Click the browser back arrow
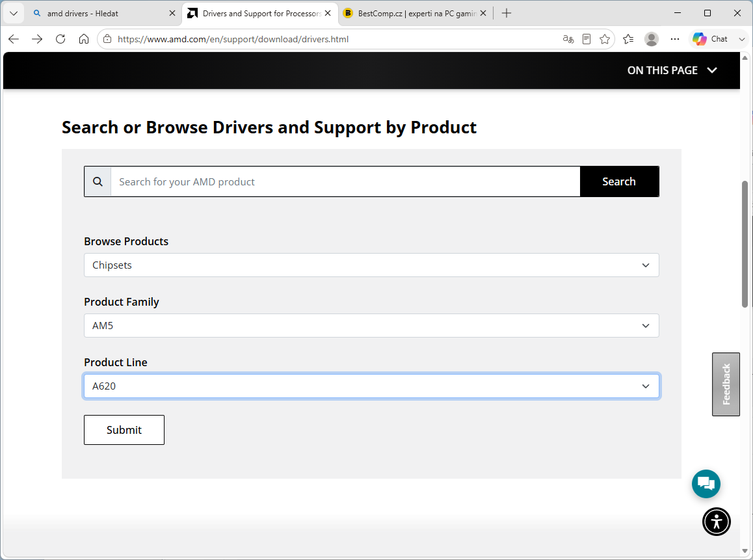This screenshot has width=753, height=560. point(14,39)
